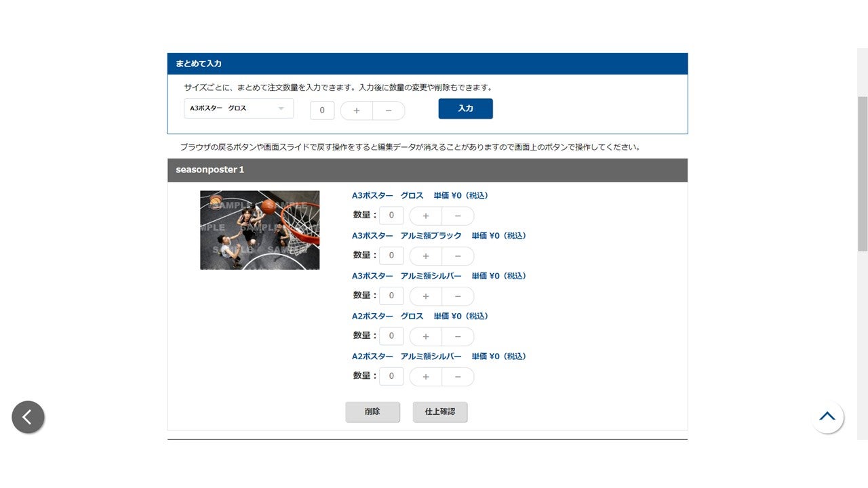868x488 pixels.
Task: Increase quantity for A3 アルミ額シルバー
Action: pos(426,296)
